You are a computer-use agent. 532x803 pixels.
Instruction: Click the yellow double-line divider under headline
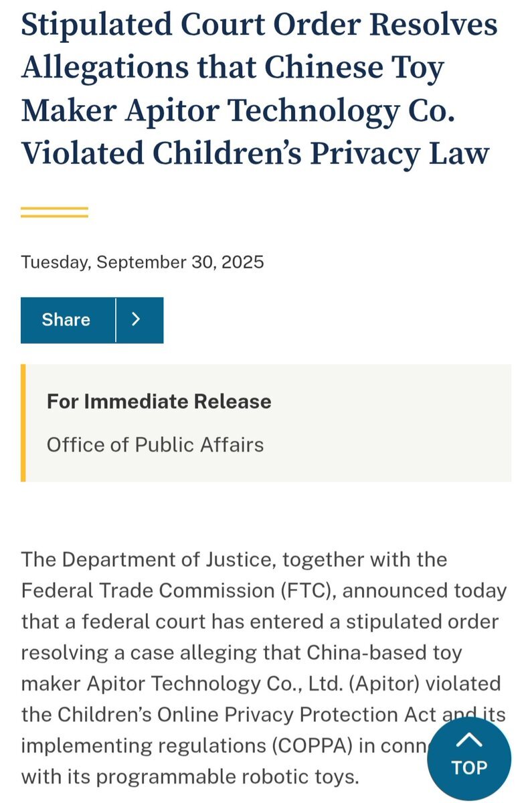click(x=54, y=212)
